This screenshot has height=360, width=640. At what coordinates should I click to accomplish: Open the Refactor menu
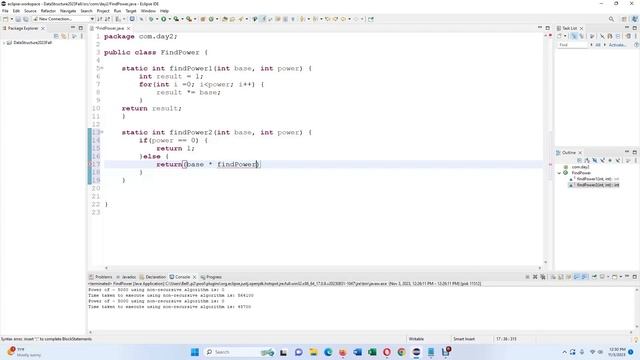pyautogui.click(x=48, y=11)
